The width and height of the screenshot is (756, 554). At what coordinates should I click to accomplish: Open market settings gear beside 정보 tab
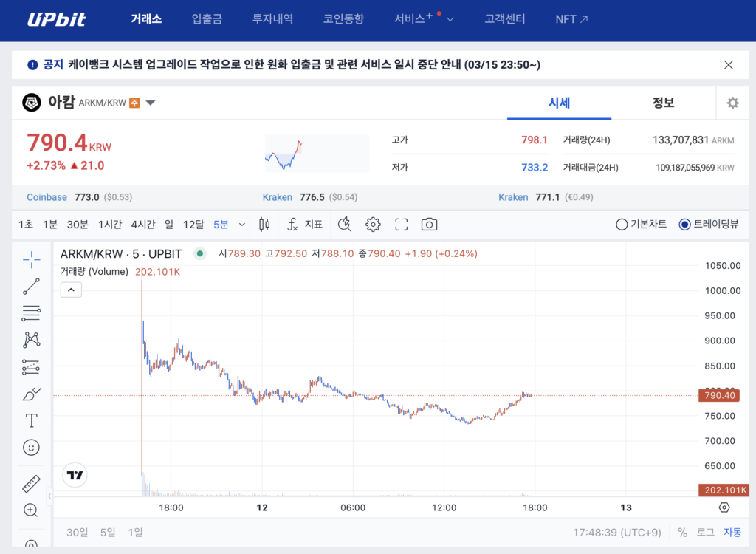pos(733,103)
